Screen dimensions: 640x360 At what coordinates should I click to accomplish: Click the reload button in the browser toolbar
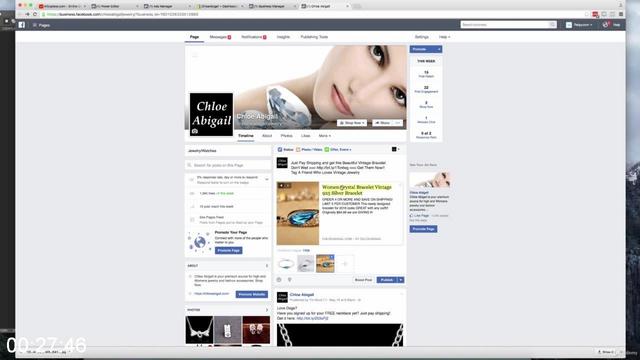click(x=35, y=14)
